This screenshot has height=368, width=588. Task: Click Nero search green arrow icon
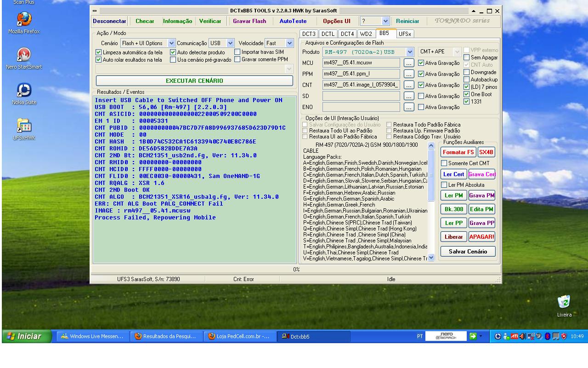click(x=473, y=336)
